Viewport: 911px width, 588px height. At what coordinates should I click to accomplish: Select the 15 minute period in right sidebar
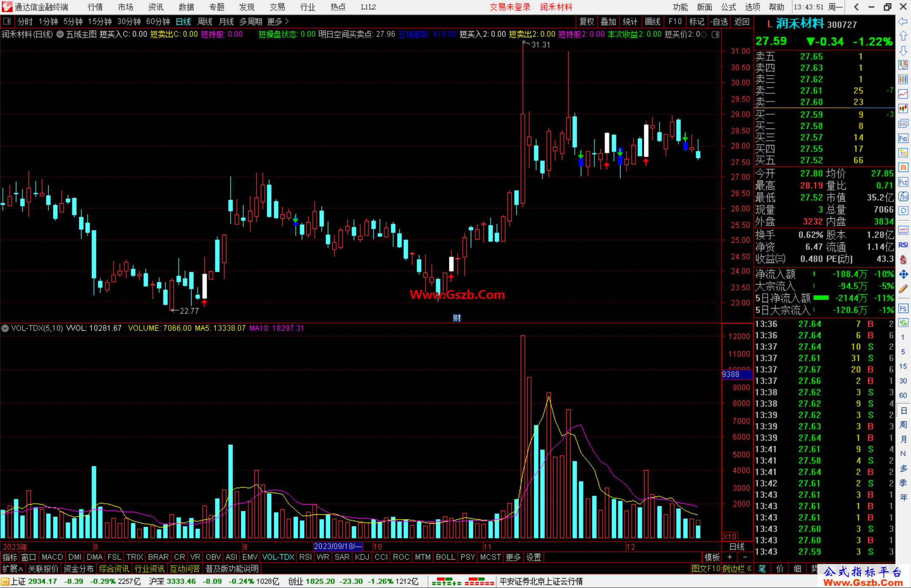click(903, 366)
